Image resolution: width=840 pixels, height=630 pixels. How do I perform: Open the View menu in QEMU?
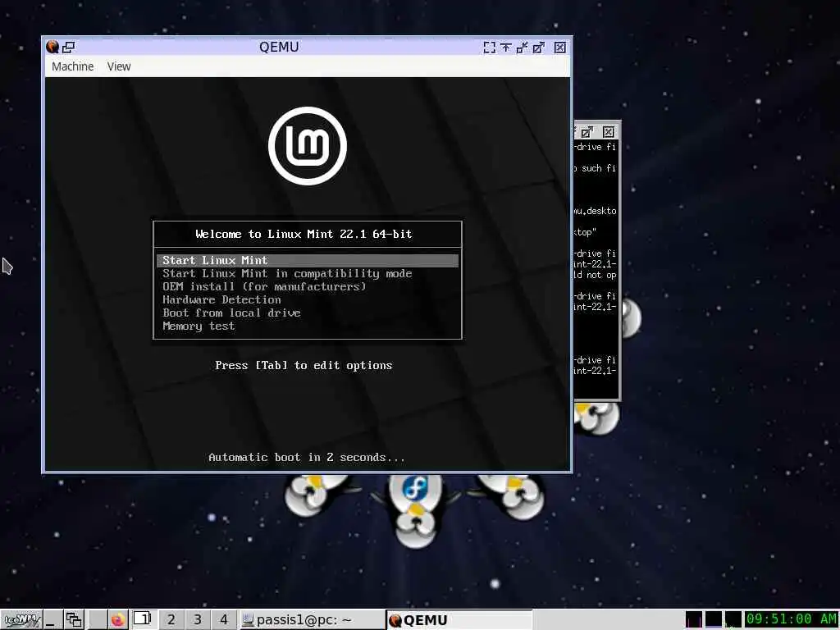[118, 66]
